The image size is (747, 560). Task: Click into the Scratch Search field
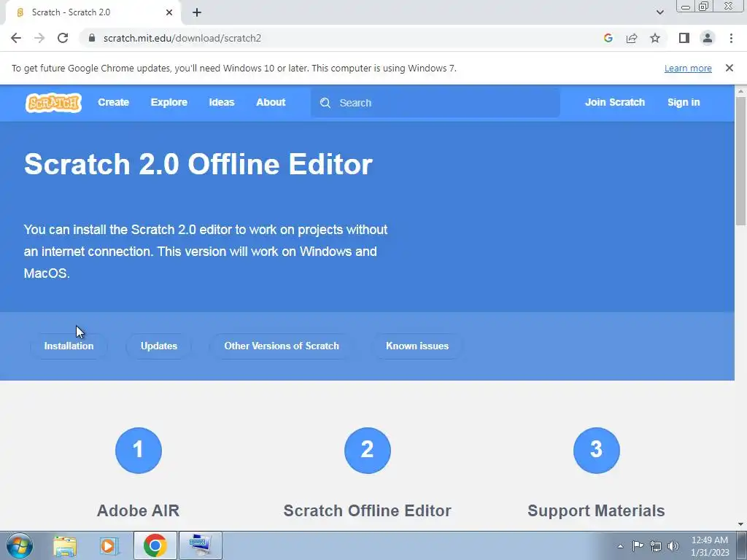coord(435,103)
